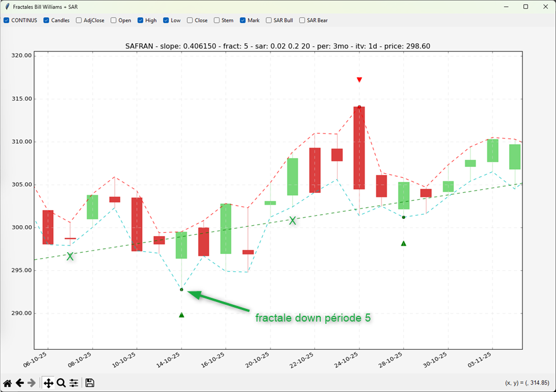Click the forward view arrow in the toolbar

point(32,383)
